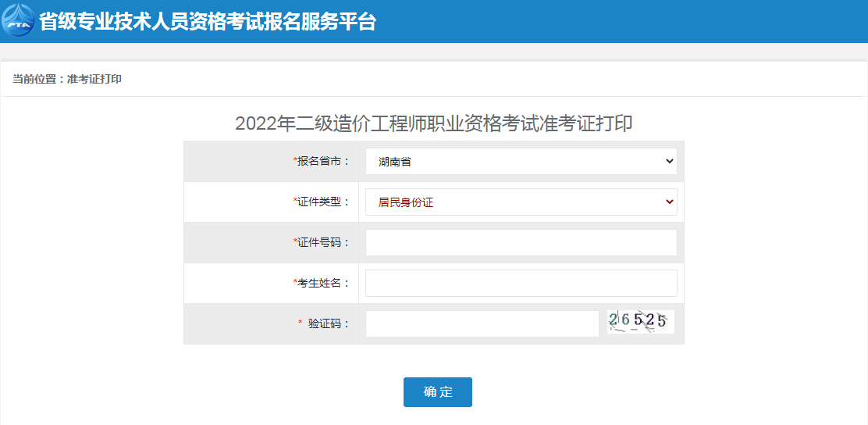Click the 准考证打印 breadcrumb text
The image size is (868, 425).
pyautogui.click(x=94, y=79)
